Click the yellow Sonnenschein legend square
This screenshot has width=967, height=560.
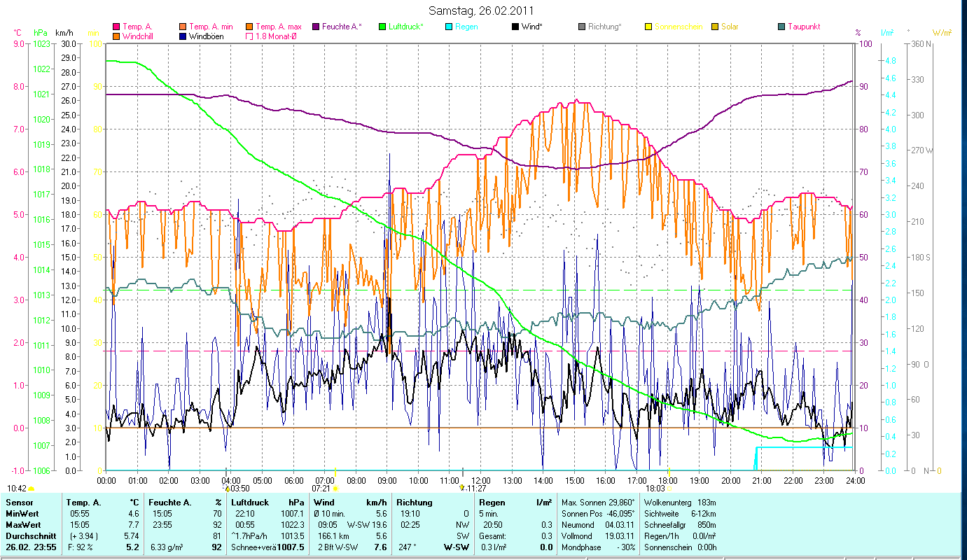pos(648,27)
